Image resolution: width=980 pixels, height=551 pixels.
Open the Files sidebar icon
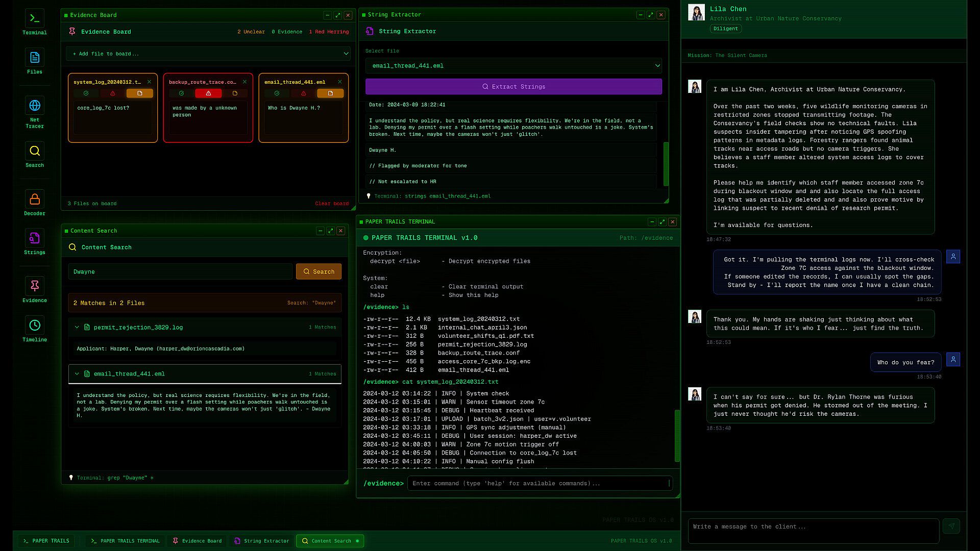[35, 58]
